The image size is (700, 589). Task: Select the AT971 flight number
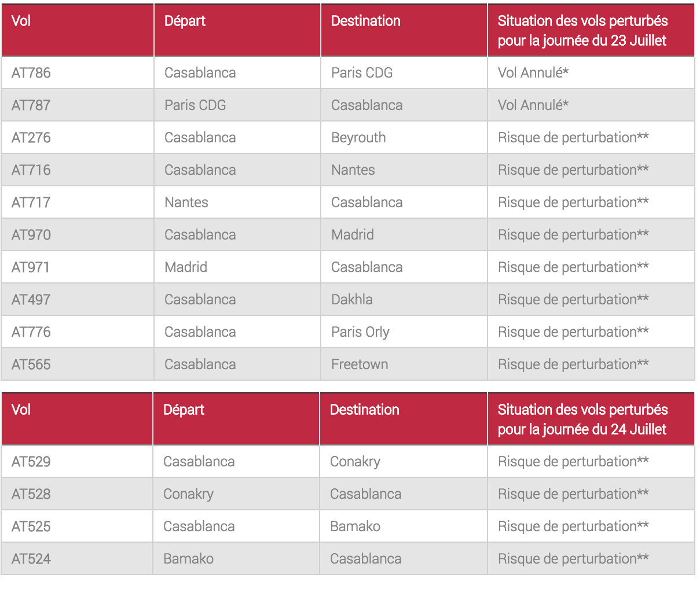[31, 267]
